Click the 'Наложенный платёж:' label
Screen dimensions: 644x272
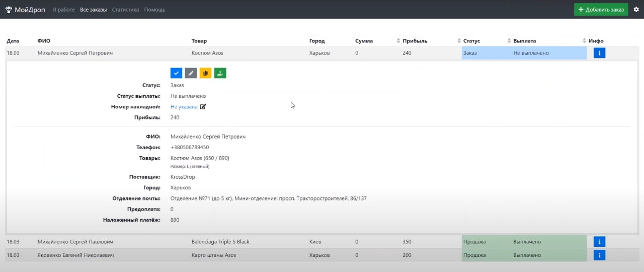(132, 220)
